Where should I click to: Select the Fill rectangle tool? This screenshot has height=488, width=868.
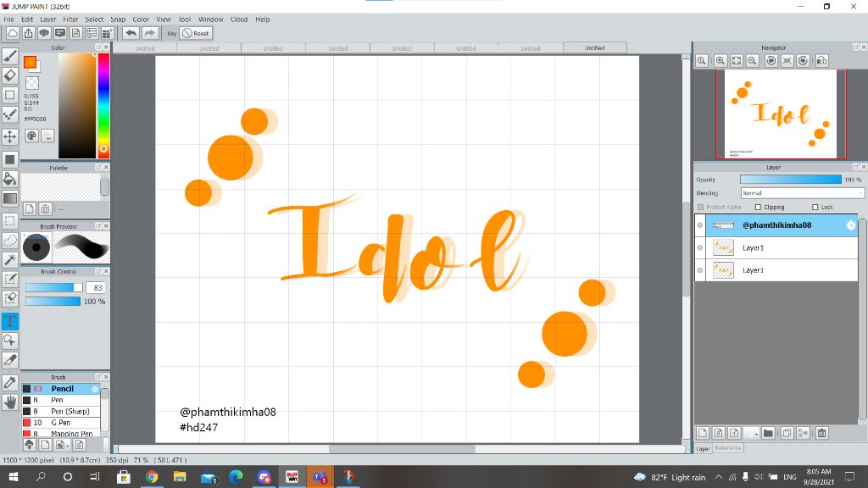[x=10, y=159]
